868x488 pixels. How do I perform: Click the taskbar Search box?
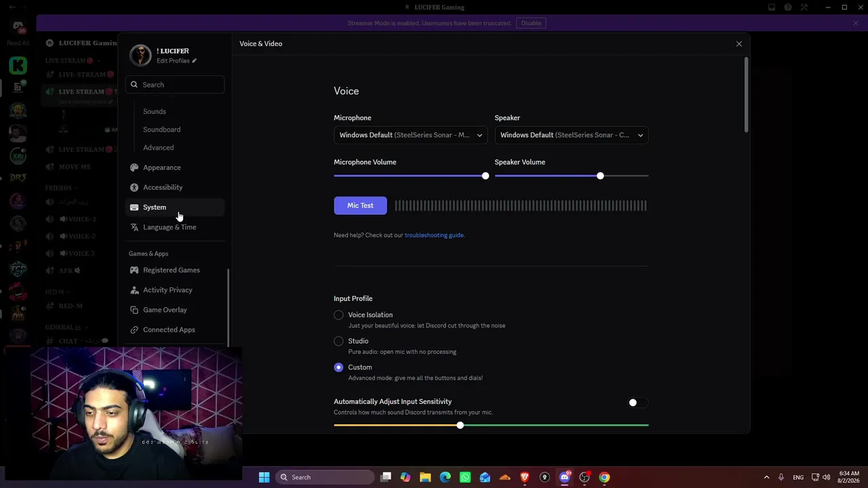(x=325, y=477)
